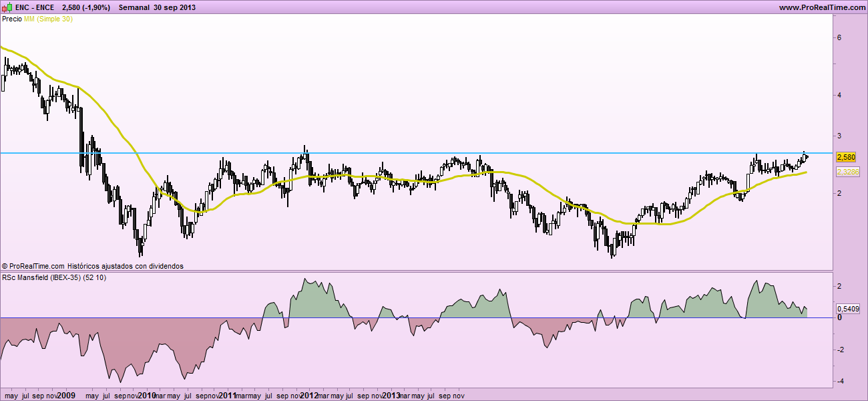Click the -4 level on the RSc axis
This screenshot has width=868, height=401.
tap(840, 382)
